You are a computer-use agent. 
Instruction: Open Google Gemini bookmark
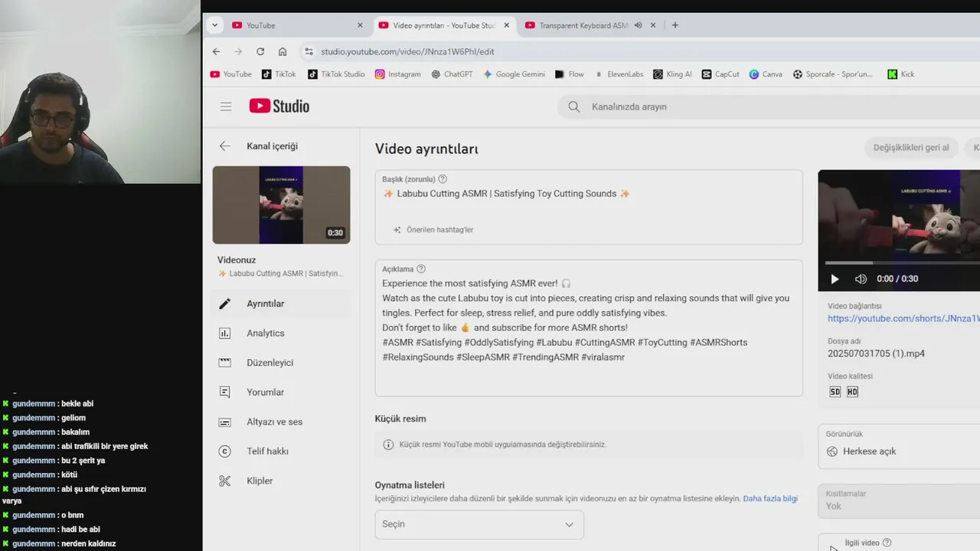[514, 74]
